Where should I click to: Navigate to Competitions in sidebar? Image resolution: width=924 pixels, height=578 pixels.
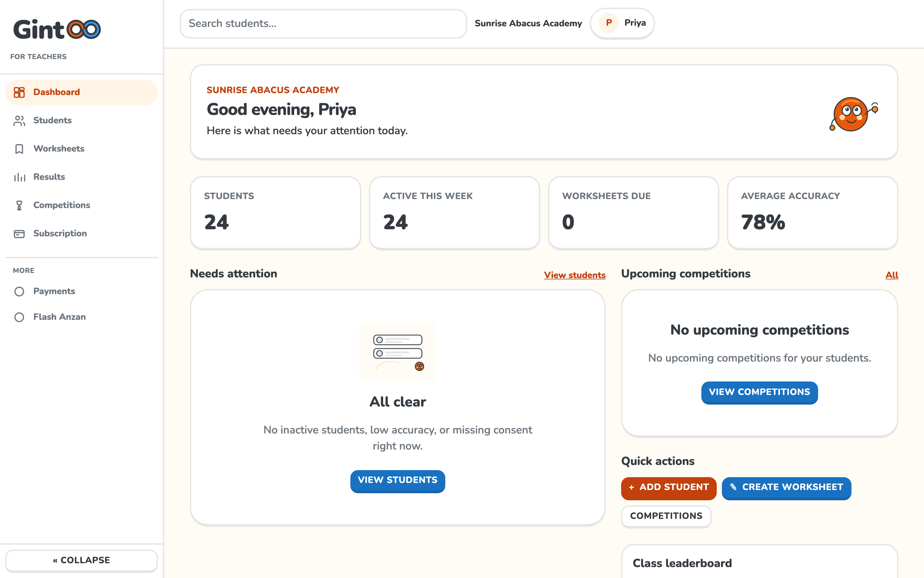click(x=81, y=205)
